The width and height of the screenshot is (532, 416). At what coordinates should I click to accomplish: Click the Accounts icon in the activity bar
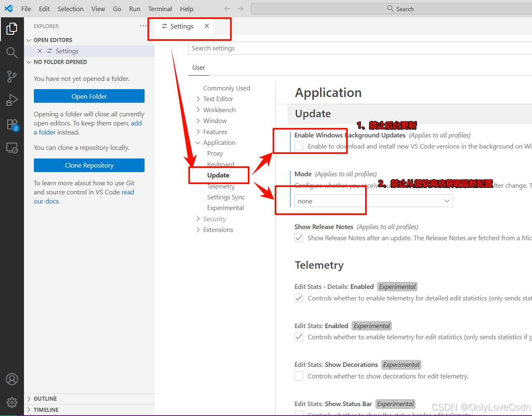pos(12,379)
